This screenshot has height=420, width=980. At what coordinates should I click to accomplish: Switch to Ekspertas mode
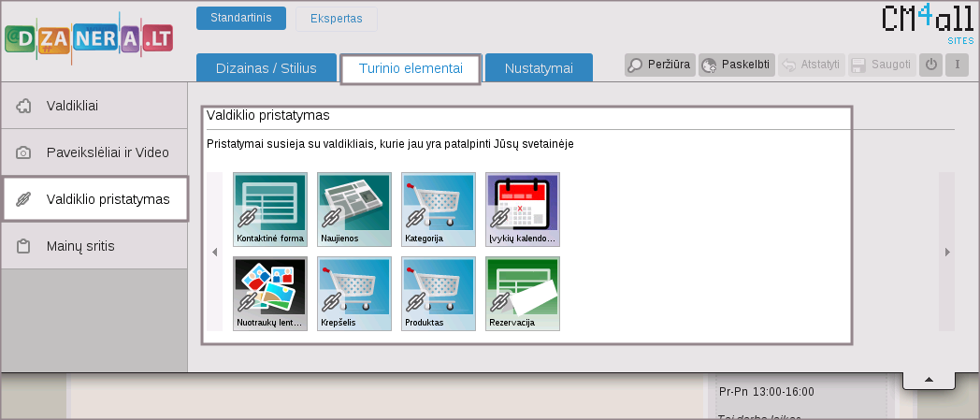click(x=336, y=19)
